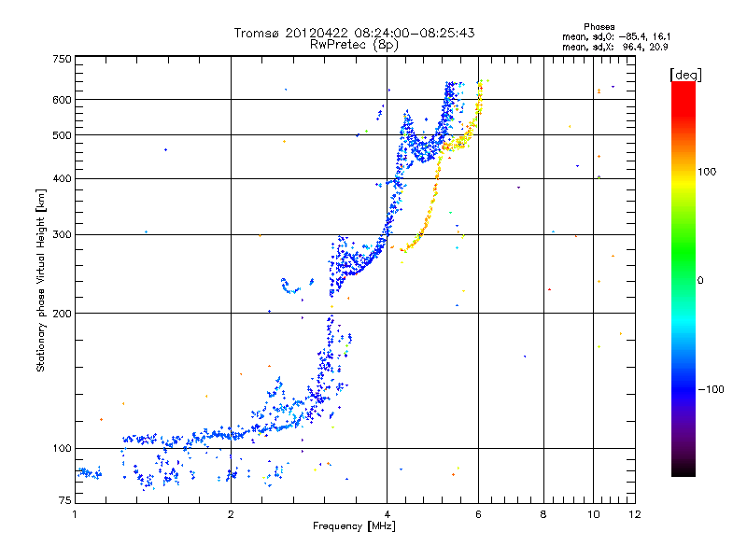Click the 'mean, sd,X: 96.4, 20.9' line
Image resolution: width=747 pixels, height=560 pixels.
pyautogui.click(x=615, y=47)
